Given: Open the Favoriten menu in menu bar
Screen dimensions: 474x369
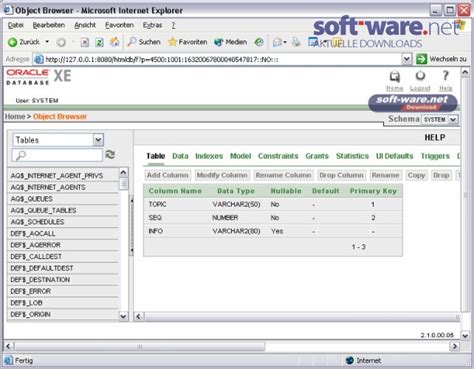Looking at the screenshot, I should point(119,25).
